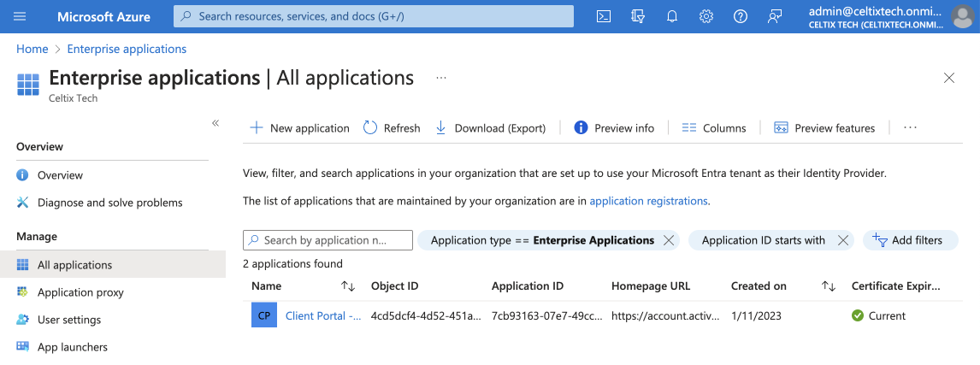Image resolution: width=980 pixels, height=365 pixels.
Task: Open the directory and subscription filter icon
Action: click(x=638, y=16)
